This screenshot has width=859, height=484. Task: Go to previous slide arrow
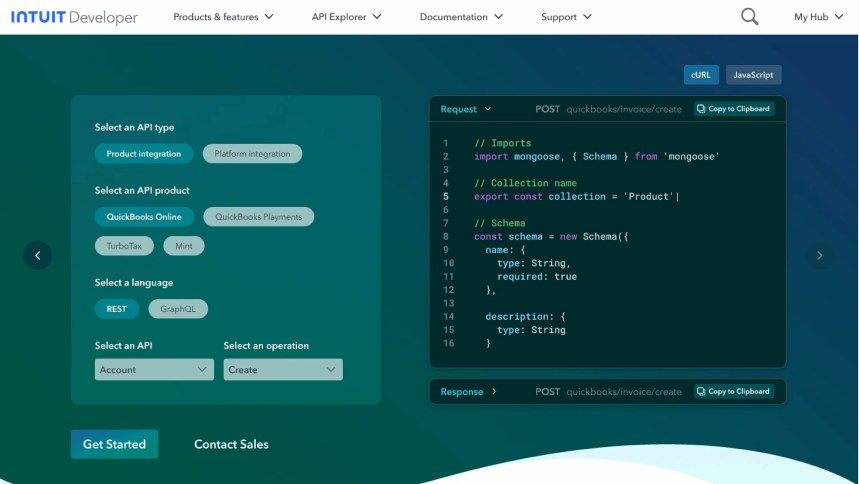pyautogui.click(x=38, y=255)
